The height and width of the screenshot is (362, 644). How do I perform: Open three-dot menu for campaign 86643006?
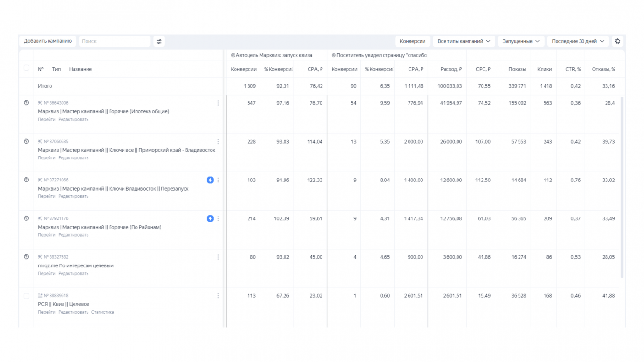218,103
